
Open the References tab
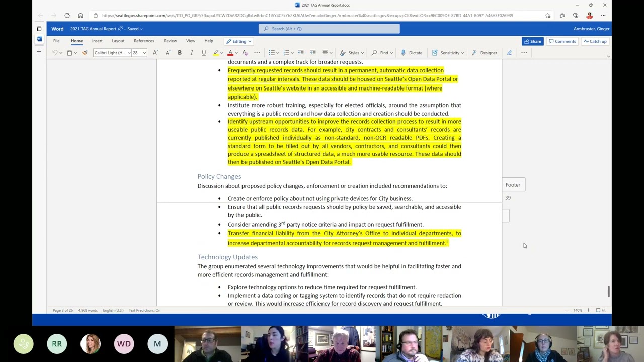click(x=144, y=41)
